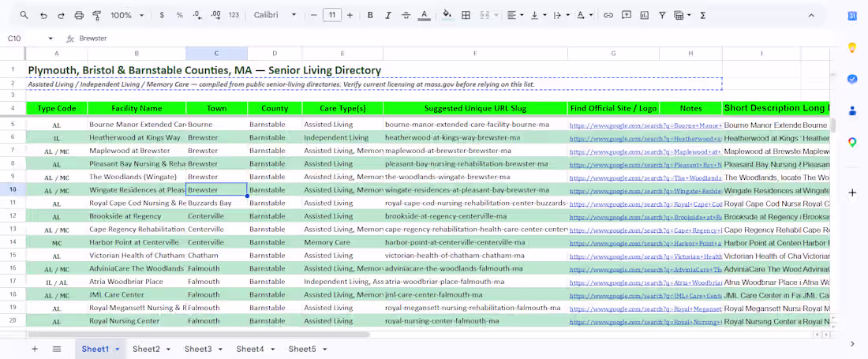Viewport: 868px width, 359px height.
Task: Toggle bold formatting
Action: point(370,16)
